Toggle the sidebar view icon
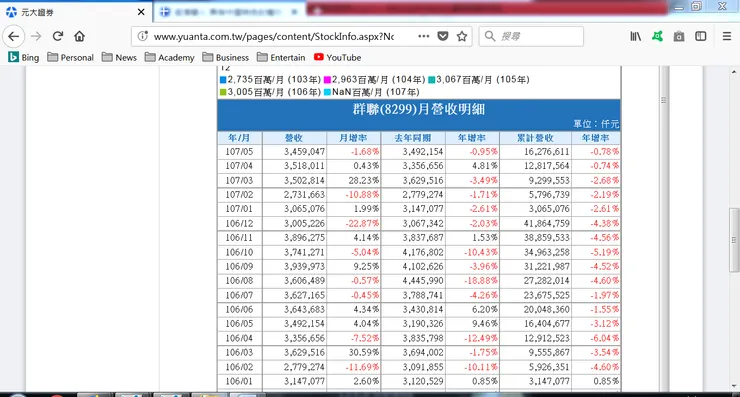Image resolution: width=740 pixels, height=397 pixels. coord(701,36)
